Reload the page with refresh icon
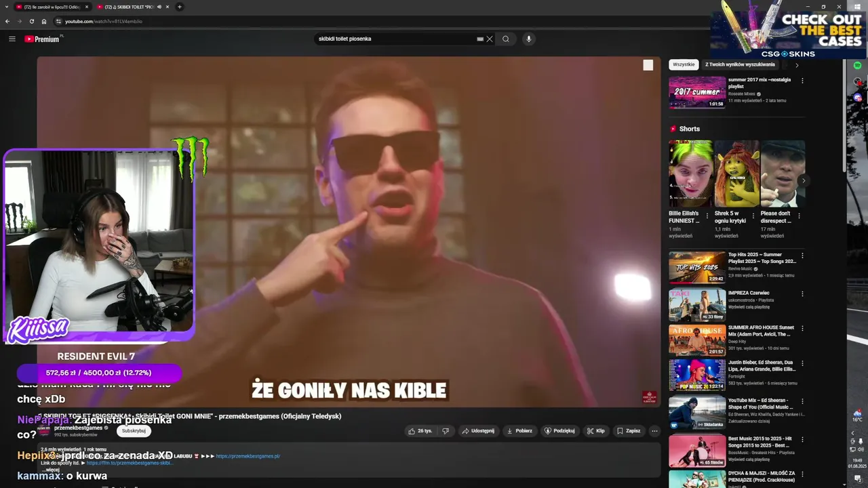This screenshot has height=488, width=868. point(31,21)
